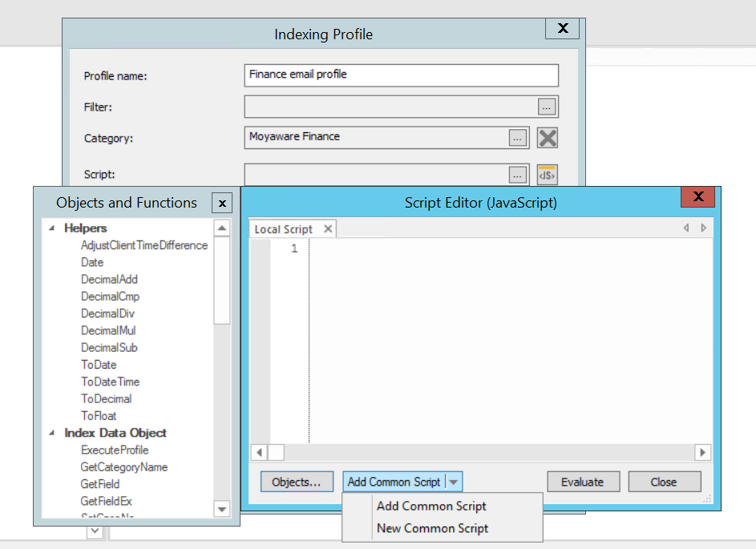756x549 pixels.
Task: Click the forward navigation arrow in Script Editor
Action: (x=704, y=228)
